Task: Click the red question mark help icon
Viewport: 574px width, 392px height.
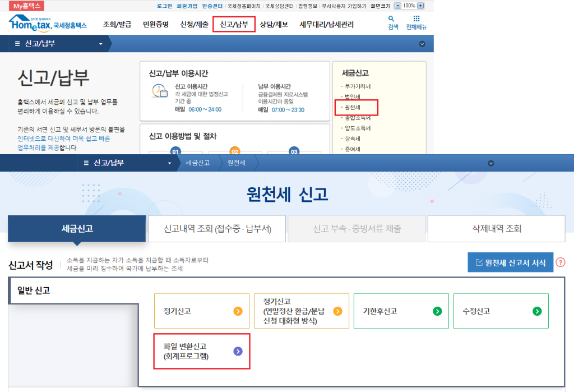Action: (x=560, y=262)
